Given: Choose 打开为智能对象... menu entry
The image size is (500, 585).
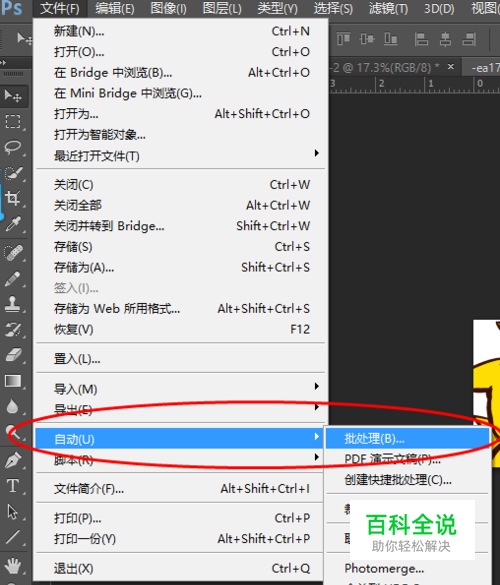Looking at the screenshot, I should click(181, 134).
